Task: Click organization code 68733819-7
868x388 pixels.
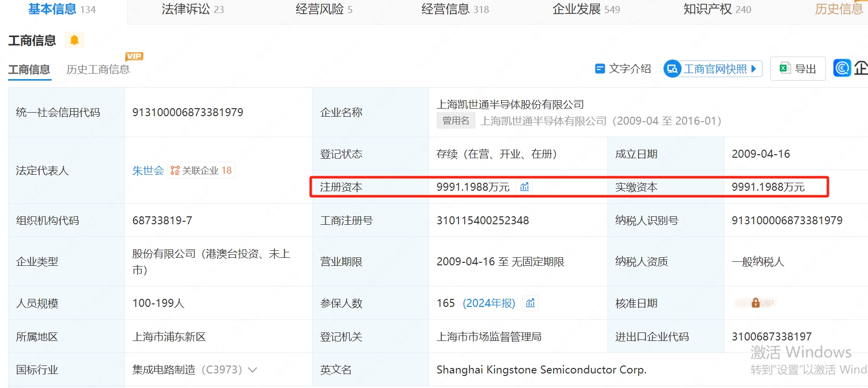Action: [x=162, y=220]
